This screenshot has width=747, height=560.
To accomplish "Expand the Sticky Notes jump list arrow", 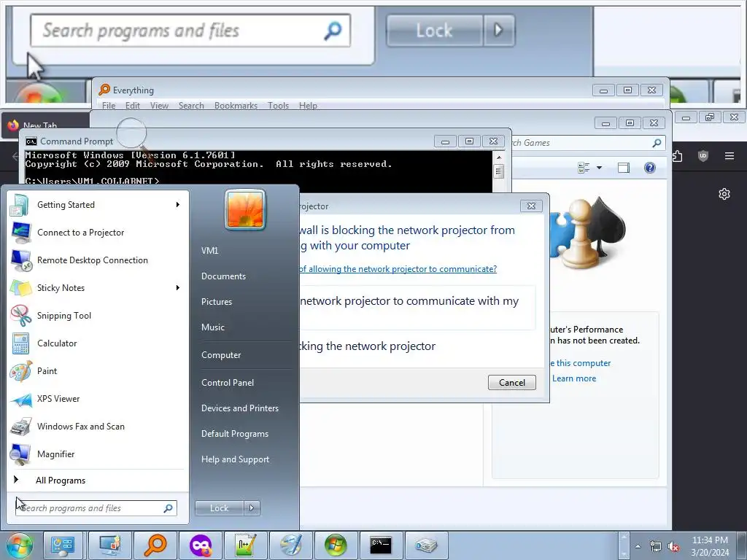I will point(178,287).
